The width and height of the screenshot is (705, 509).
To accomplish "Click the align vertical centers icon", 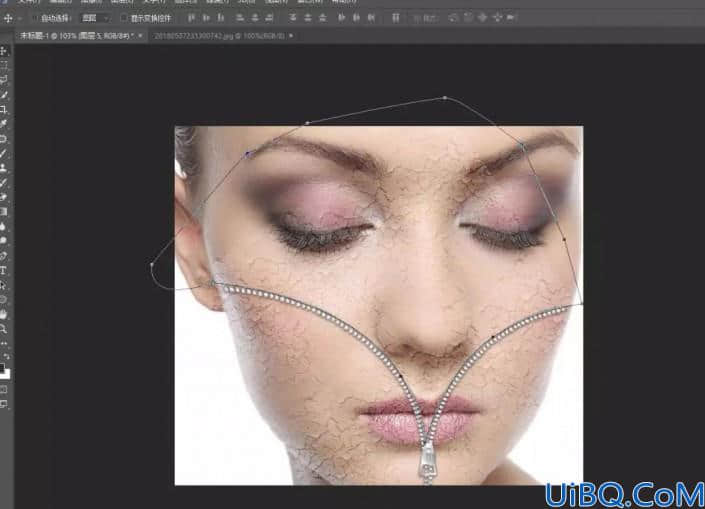I will (x=206, y=18).
